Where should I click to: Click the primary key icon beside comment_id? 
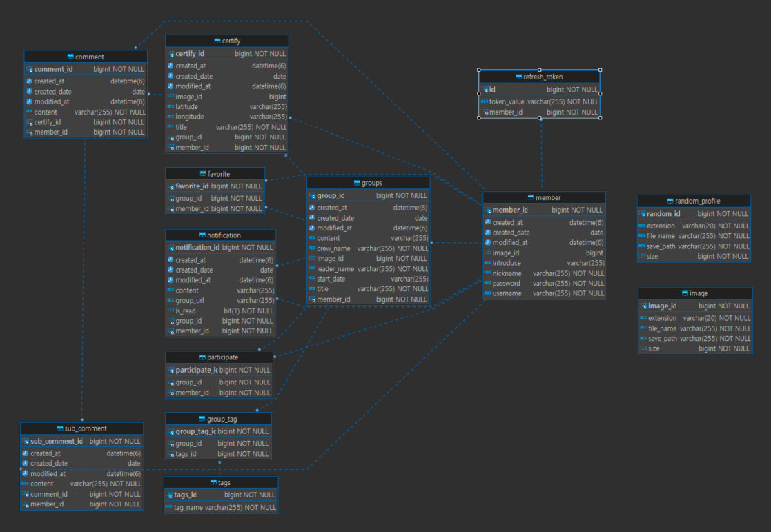pyautogui.click(x=30, y=69)
